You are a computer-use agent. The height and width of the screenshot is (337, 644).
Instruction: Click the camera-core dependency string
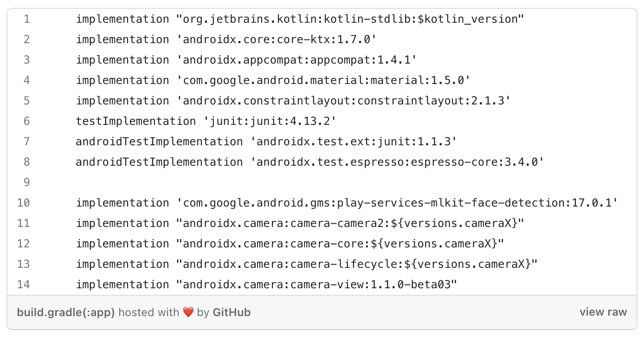pos(340,244)
